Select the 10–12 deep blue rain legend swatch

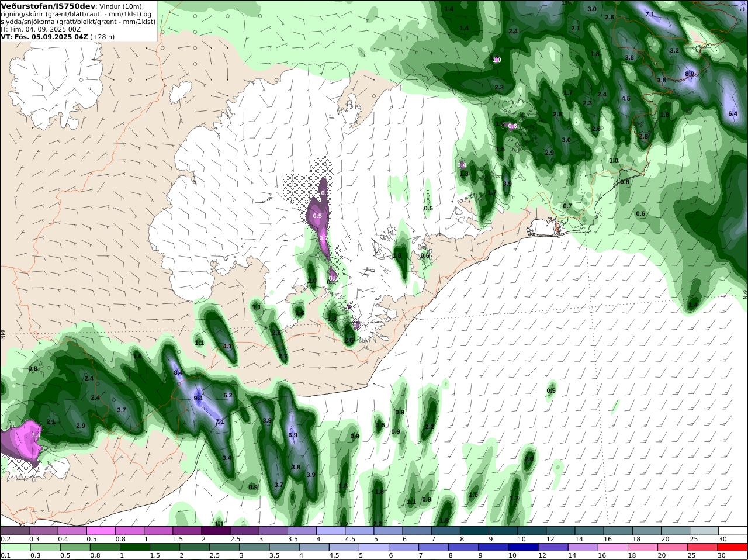pos(524,547)
